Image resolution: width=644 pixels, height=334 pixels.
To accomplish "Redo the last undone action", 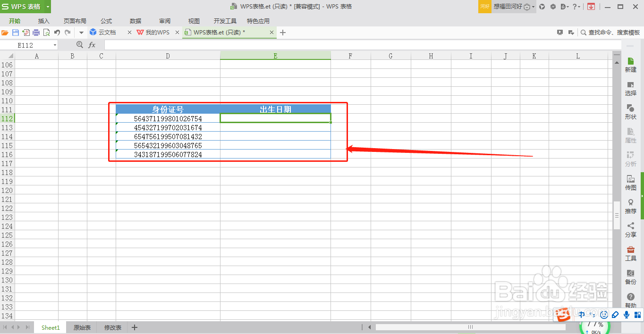I will click(x=68, y=33).
